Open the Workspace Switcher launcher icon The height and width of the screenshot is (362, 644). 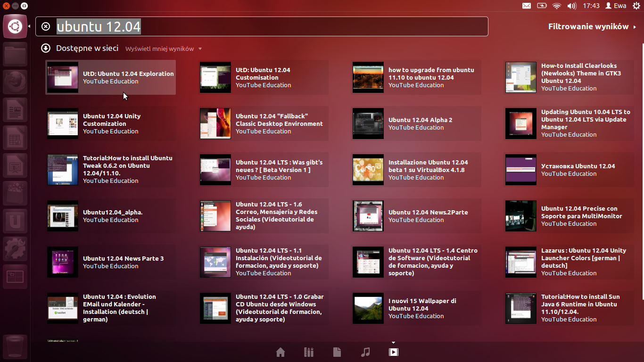coord(15,276)
